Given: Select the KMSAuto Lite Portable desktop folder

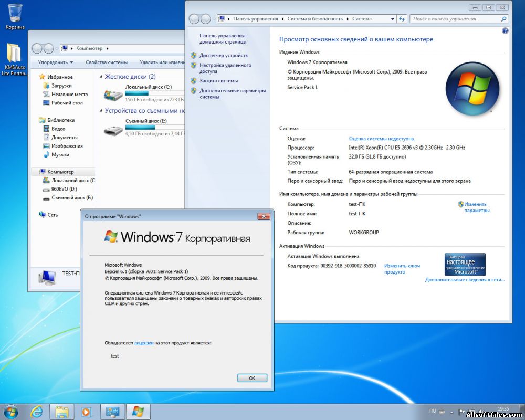Looking at the screenshot, I should click(x=15, y=60).
